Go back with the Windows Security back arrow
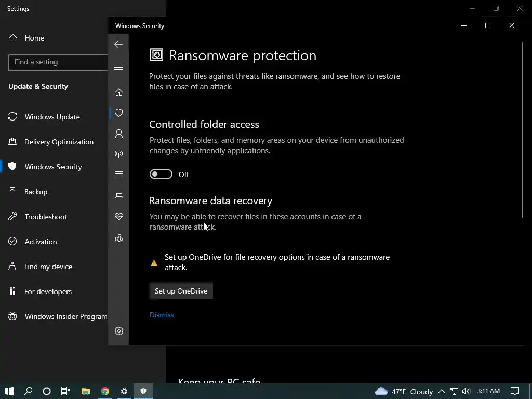Screen dimensions: 532x399 tap(118, 44)
